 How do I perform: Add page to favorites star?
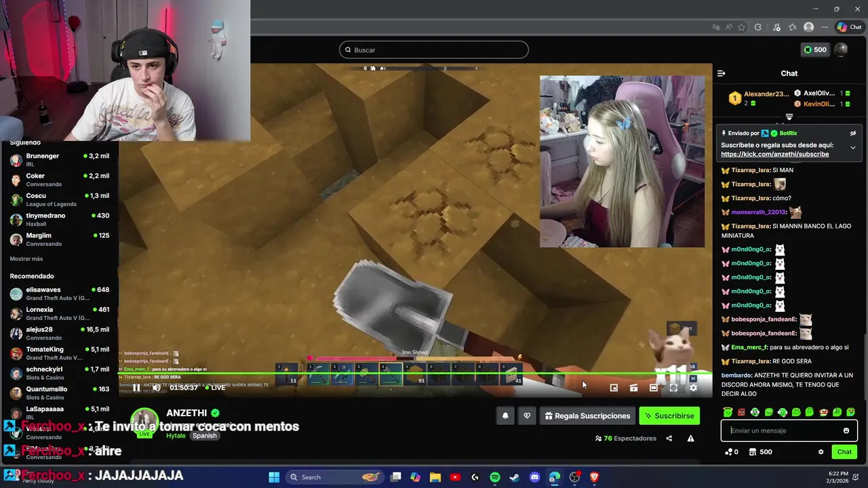(742, 27)
